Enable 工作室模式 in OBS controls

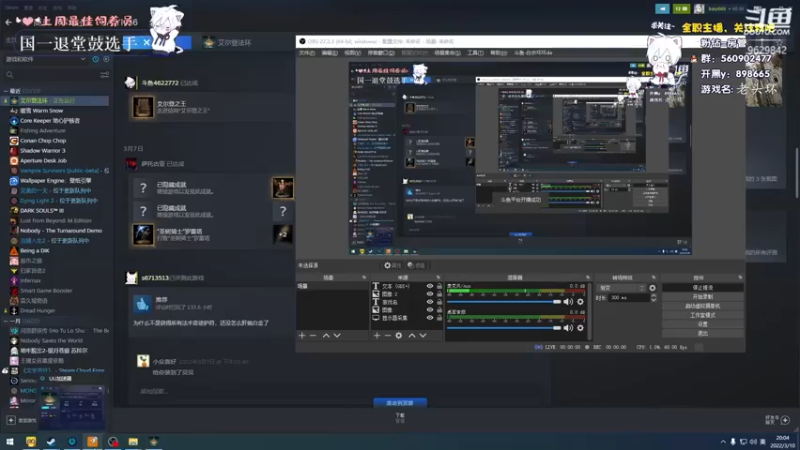[703, 315]
